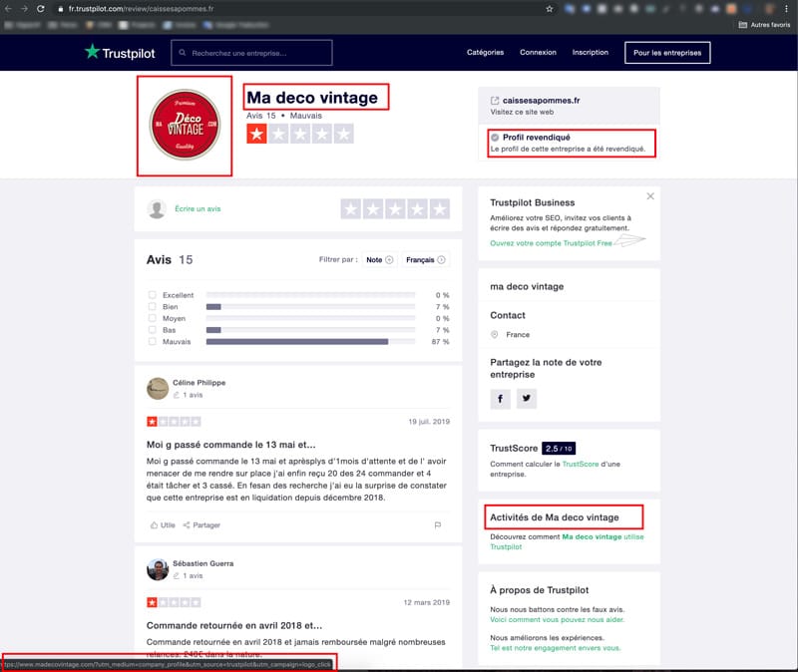
Task: Close the Trustpilot Business promo panel
Action: pos(650,196)
